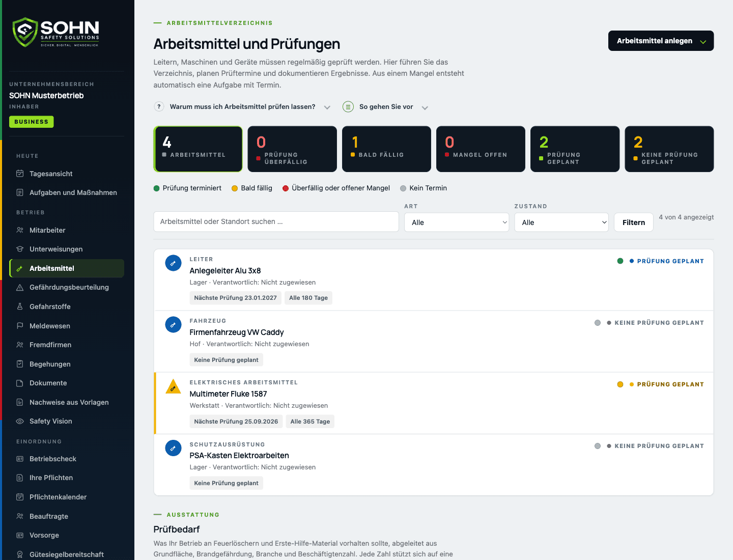Go to Mitarbeiter page
Image resolution: width=733 pixels, height=560 pixels.
67,230
